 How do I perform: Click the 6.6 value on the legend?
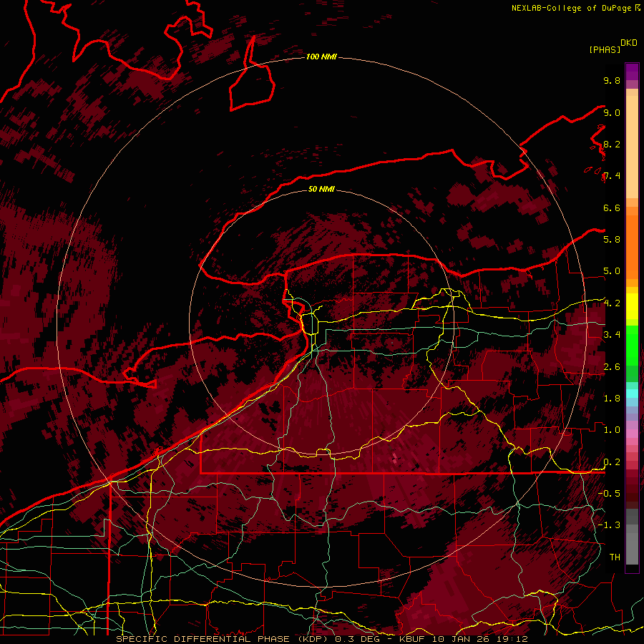[x=612, y=208]
